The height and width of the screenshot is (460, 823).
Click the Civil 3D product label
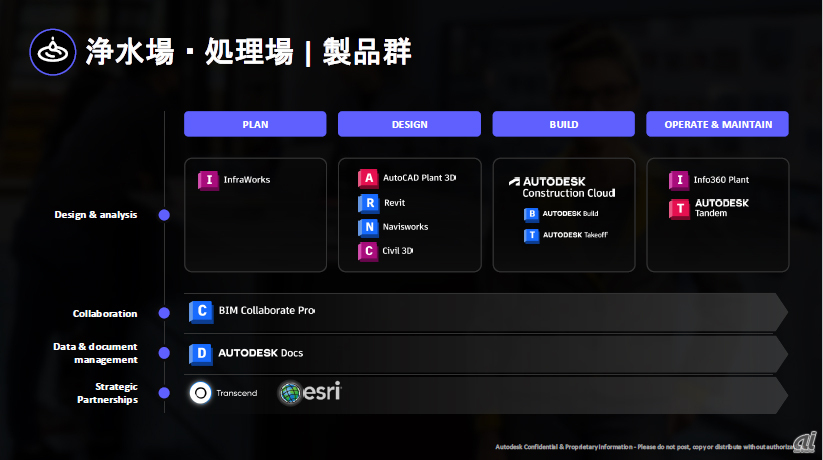tap(397, 251)
